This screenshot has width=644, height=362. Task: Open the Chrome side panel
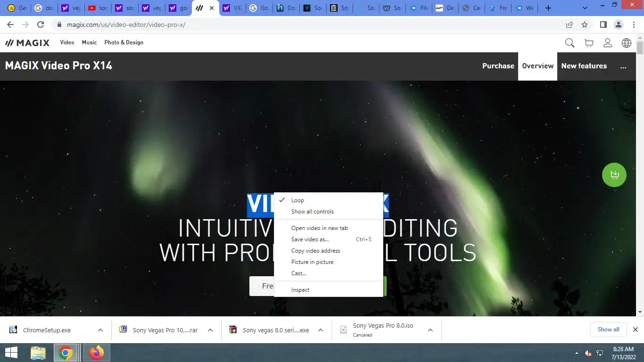coord(603,25)
